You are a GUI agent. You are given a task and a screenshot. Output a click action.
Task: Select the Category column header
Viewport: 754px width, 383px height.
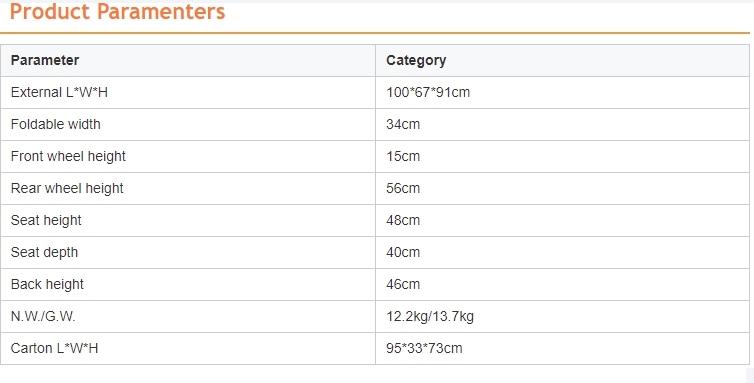point(416,60)
